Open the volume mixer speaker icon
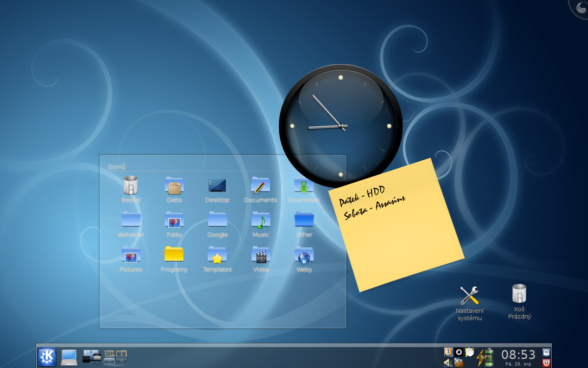 pyautogui.click(x=448, y=363)
